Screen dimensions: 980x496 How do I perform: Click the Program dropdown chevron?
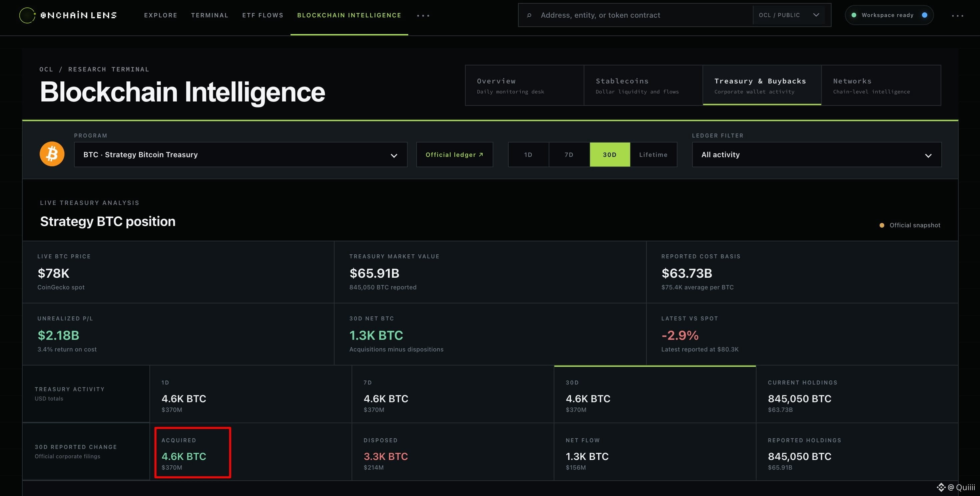(394, 155)
